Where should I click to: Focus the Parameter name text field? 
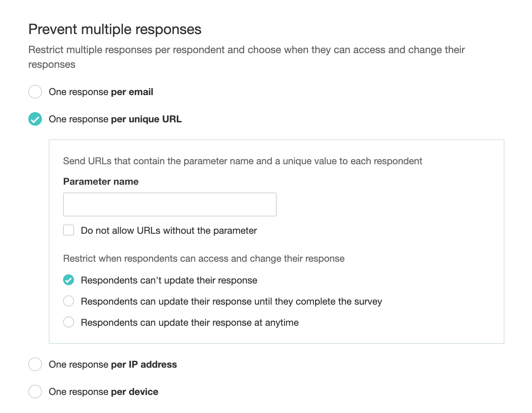[x=169, y=204]
